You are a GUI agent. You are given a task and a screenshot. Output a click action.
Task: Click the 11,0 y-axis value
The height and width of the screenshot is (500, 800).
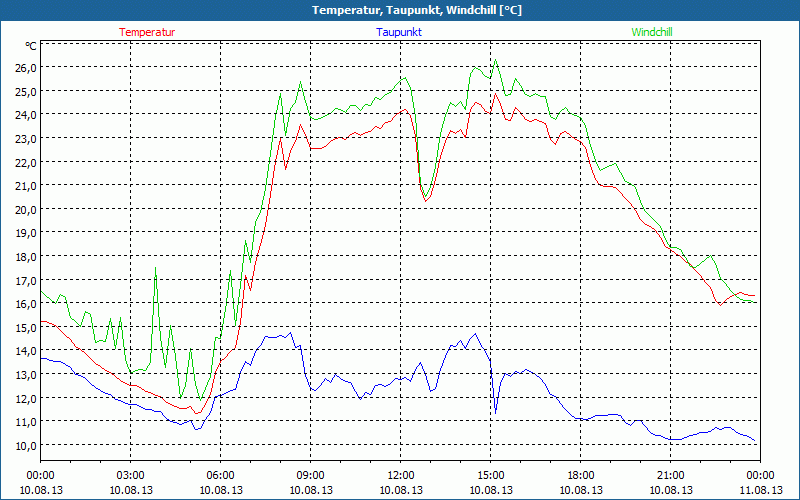pyautogui.click(x=26, y=421)
